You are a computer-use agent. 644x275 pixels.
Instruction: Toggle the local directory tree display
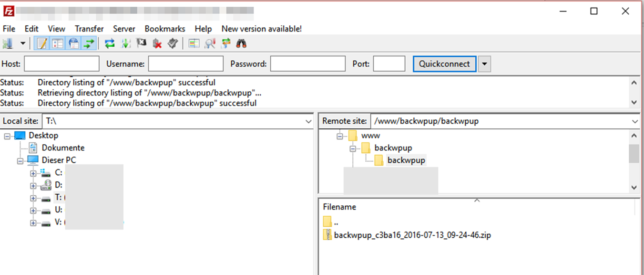pos(58,43)
